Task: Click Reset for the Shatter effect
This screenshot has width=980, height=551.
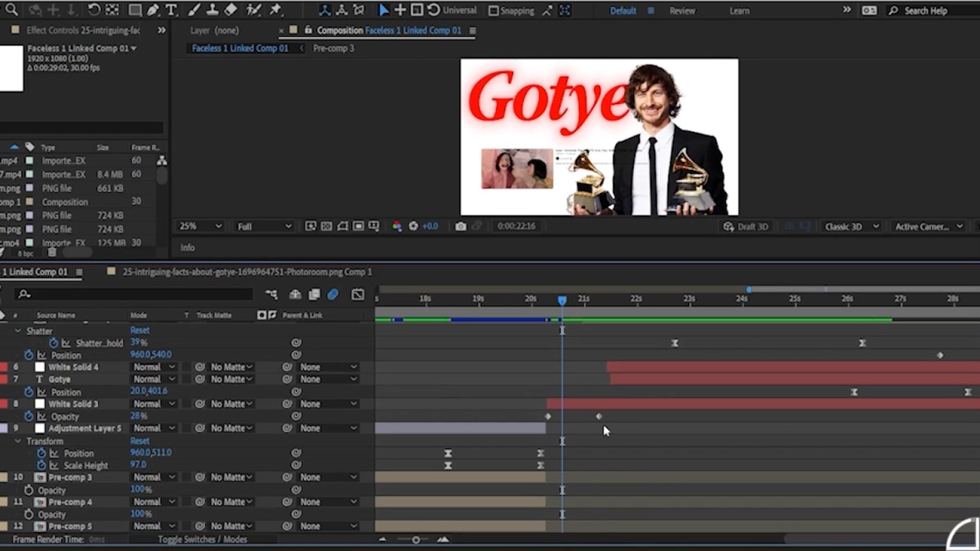Action: (x=139, y=331)
